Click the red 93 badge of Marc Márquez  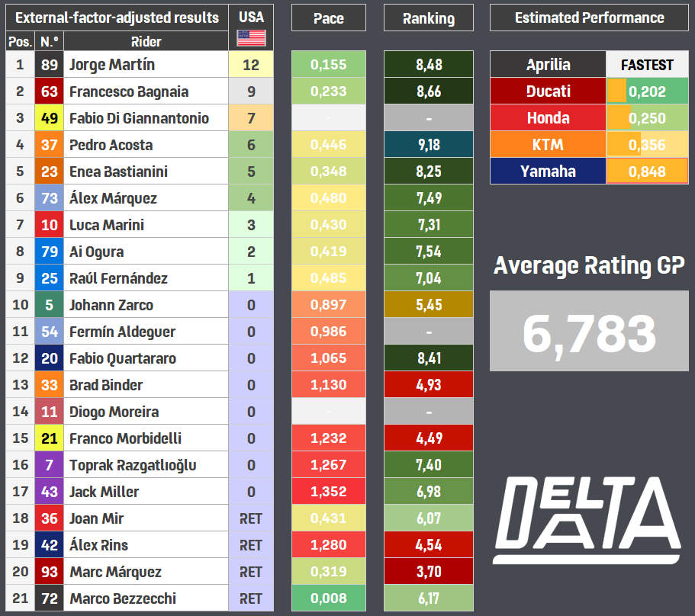tap(48, 572)
